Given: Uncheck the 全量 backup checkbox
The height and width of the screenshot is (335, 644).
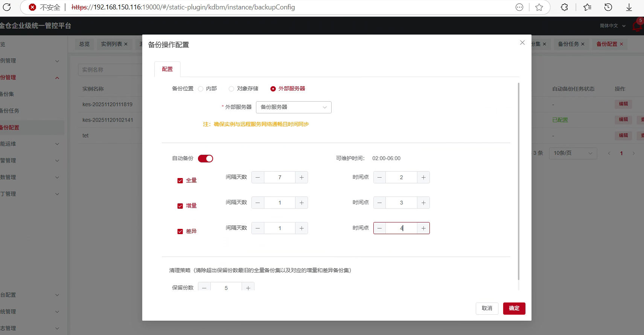Looking at the screenshot, I should pos(180,181).
